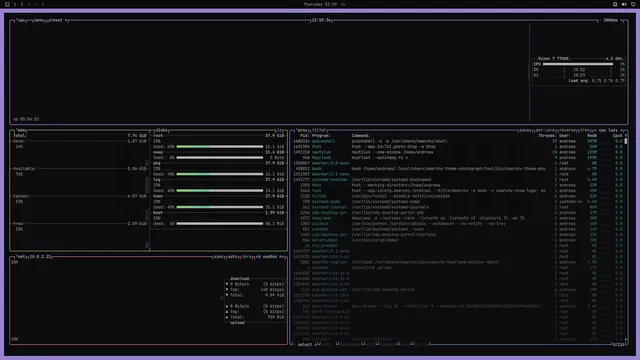Click the Program: column header
This screenshot has height=360, width=640.
click(321, 136)
